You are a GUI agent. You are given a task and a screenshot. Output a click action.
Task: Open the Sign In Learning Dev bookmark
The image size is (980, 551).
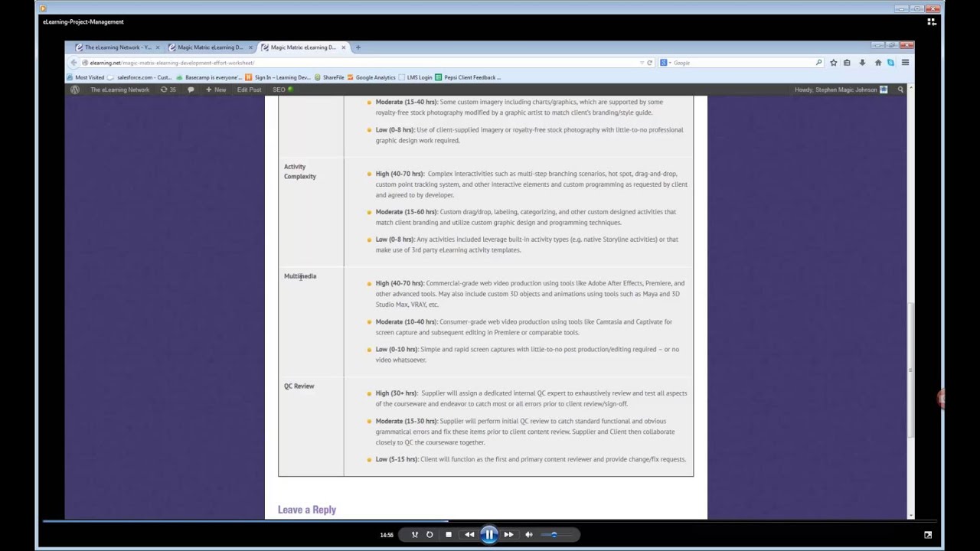[x=278, y=77]
